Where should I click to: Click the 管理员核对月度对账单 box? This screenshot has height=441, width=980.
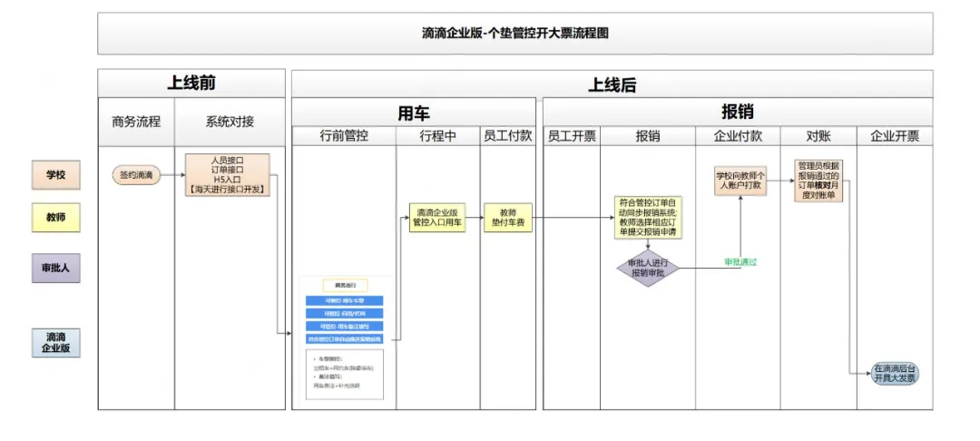[818, 181]
